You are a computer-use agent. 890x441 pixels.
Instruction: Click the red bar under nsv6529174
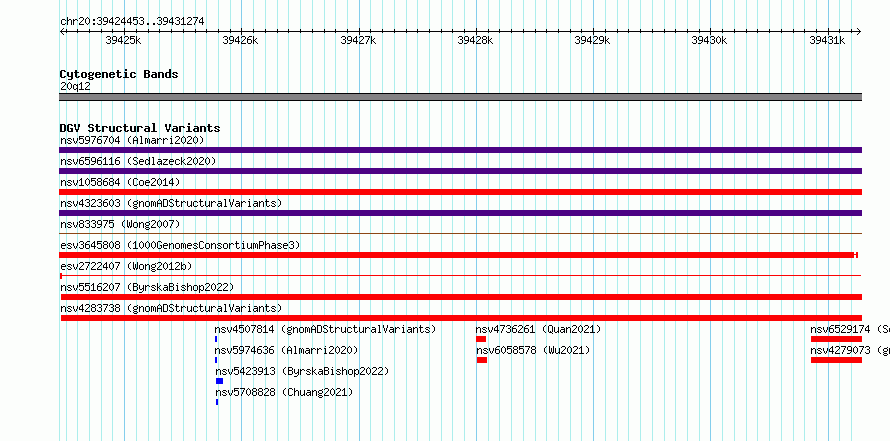(x=836, y=339)
